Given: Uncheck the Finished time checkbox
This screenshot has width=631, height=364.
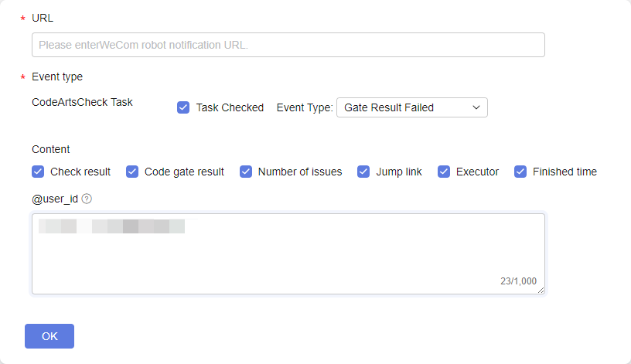Looking at the screenshot, I should pyautogui.click(x=520, y=172).
